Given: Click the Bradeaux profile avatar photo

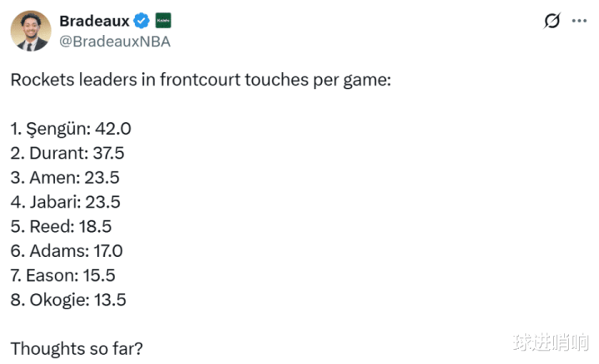Looking at the screenshot, I should tap(30, 32).
